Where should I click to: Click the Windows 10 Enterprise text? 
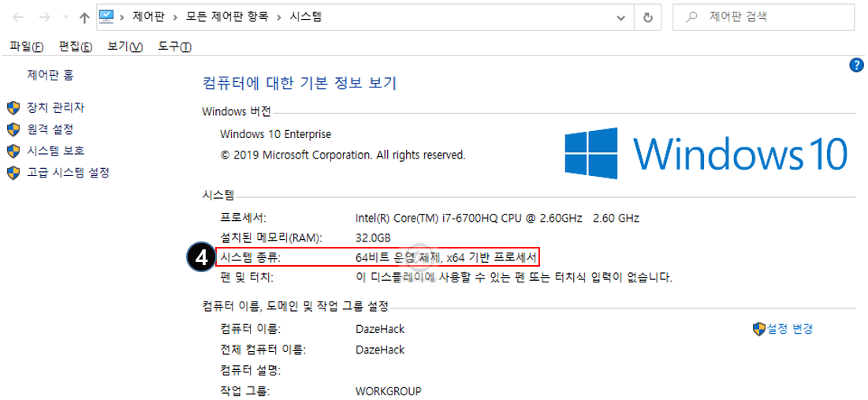(x=276, y=134)
